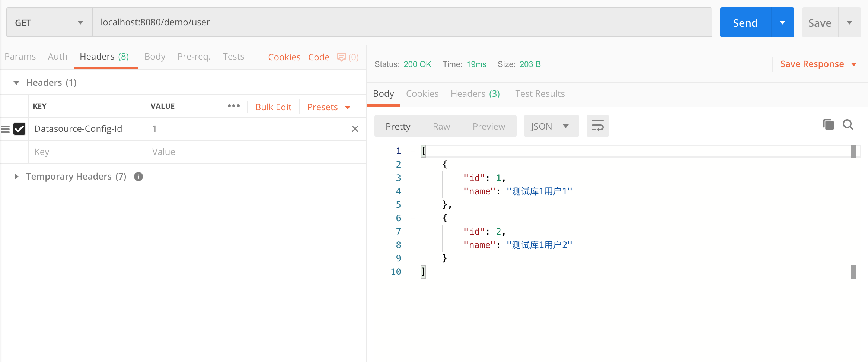
Task: Click the name value "测试库1用户2"
Action: click(x=539, y=245)
